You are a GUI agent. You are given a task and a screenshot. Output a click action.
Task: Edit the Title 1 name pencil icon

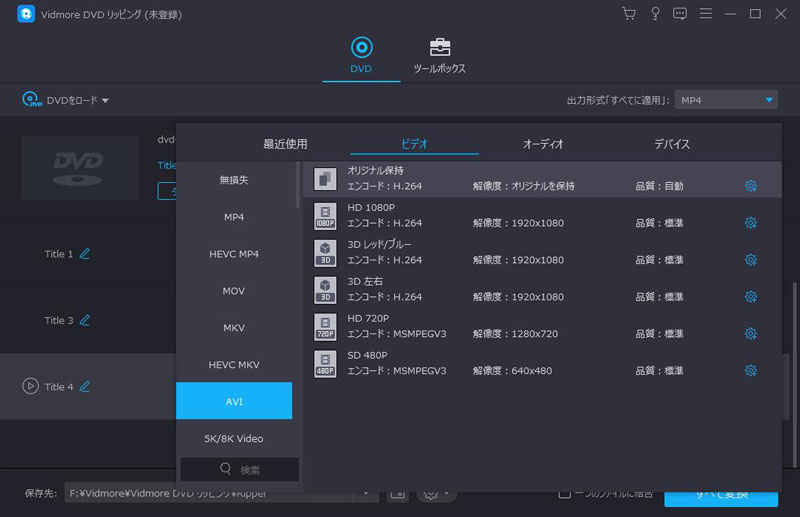[x=85, y=254]
